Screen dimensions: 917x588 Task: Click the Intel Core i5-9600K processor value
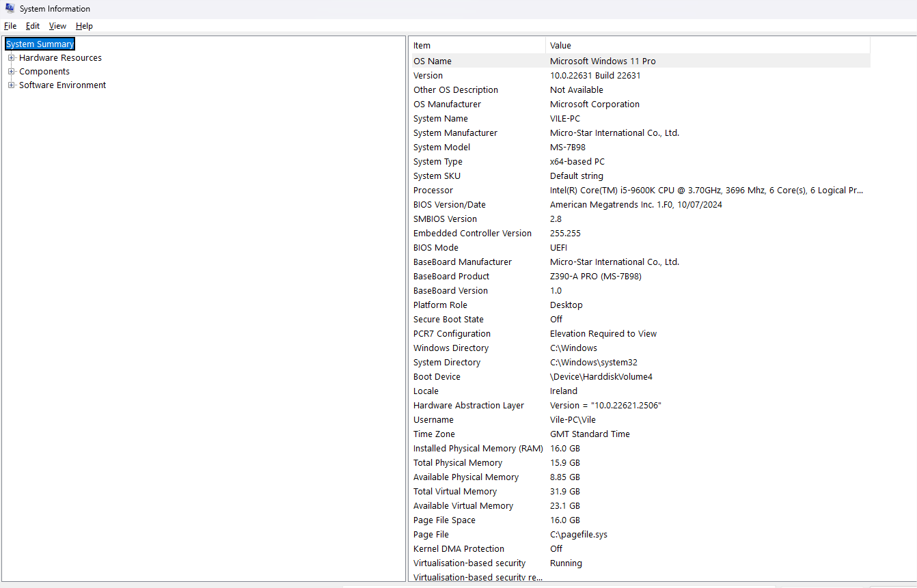(x=707, y=191)
